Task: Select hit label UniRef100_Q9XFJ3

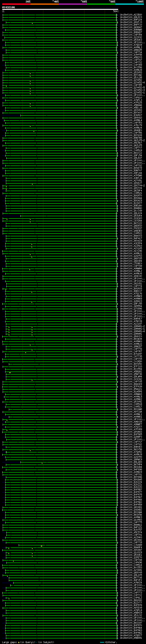Action: (x=131, y=22)
